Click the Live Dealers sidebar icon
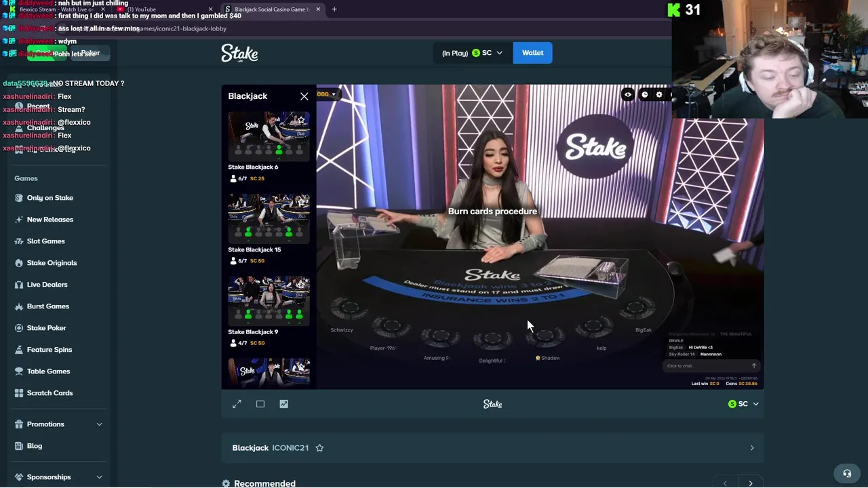The width and height of the screenshot is (868, 488). (x=19, y=285)
